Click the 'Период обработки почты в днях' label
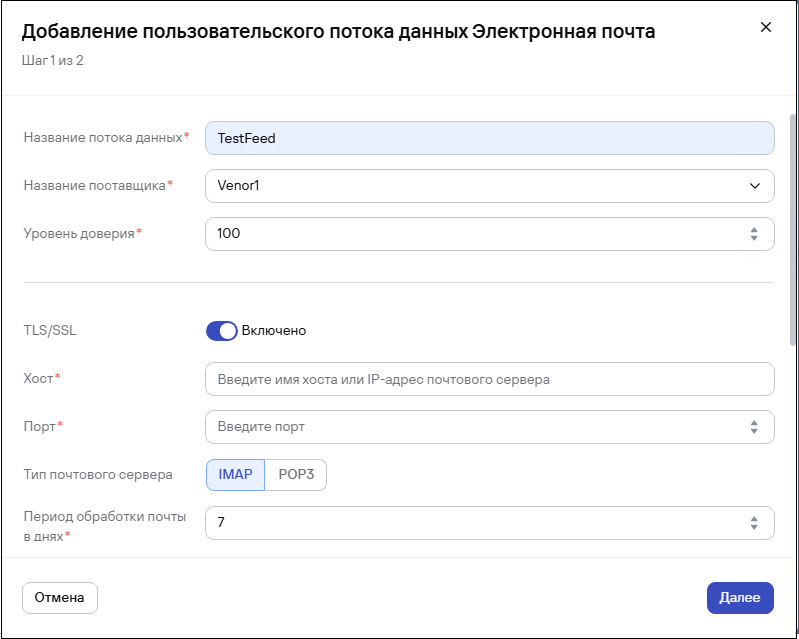The width and height of the screenshot is (799, 639). pos(104,526)
